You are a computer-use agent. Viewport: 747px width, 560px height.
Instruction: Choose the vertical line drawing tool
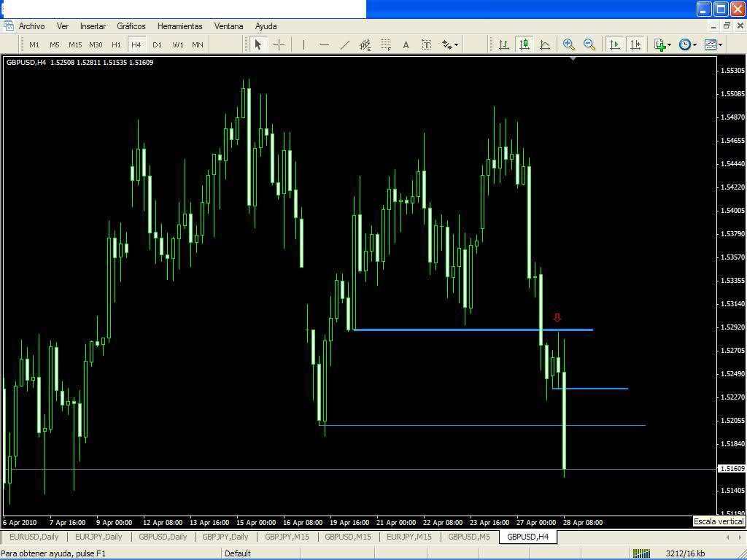303,44
